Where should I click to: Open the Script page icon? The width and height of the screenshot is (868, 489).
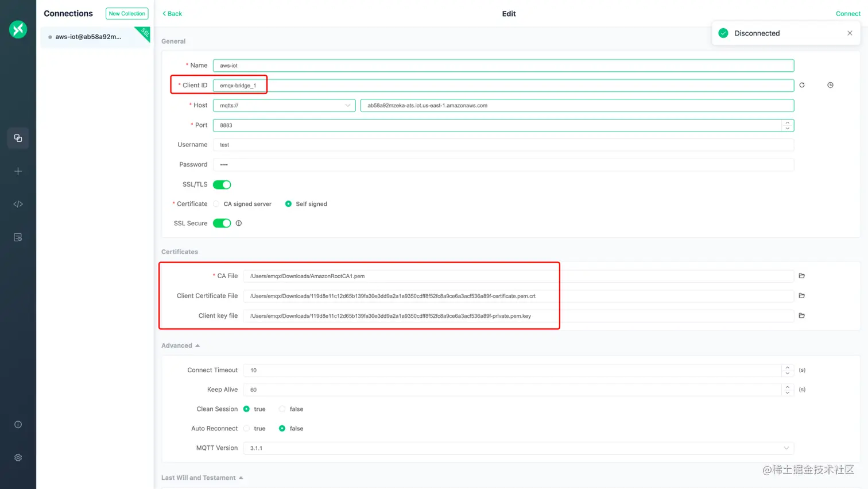click(x=18, y=204)
